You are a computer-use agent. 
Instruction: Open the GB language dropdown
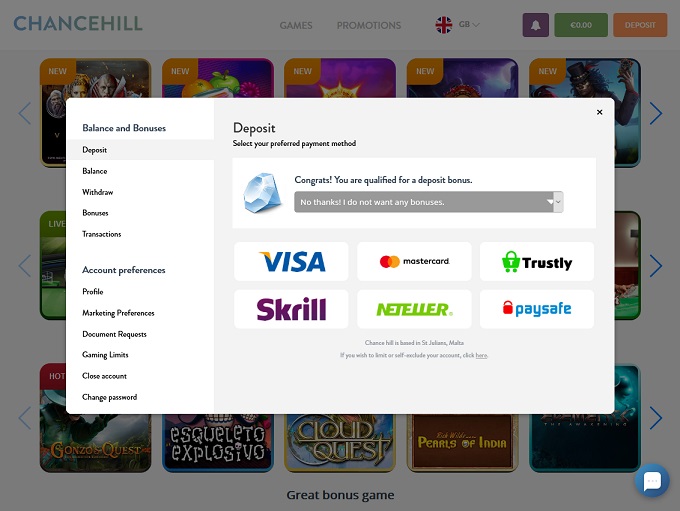click(x=469, y=24)
